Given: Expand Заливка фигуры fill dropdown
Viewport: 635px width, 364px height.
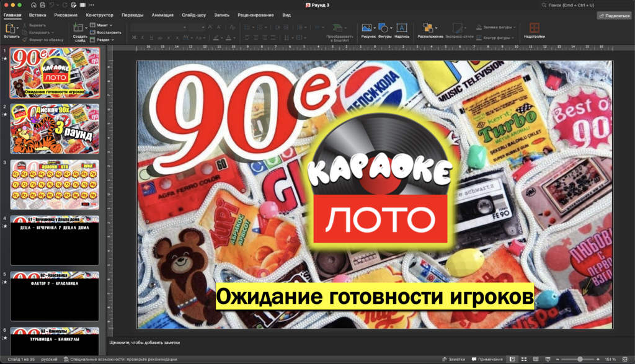Looking at the screenshot, I should pos(515,27).
